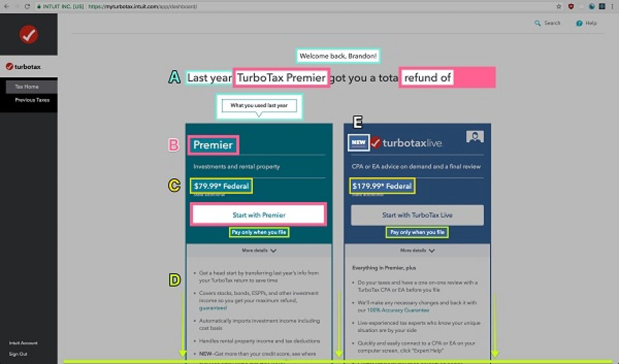Image resolution: width=619 pixels, height=364 pixels.
Task: Expand More details on the Premier card
Action: [258, 250]
